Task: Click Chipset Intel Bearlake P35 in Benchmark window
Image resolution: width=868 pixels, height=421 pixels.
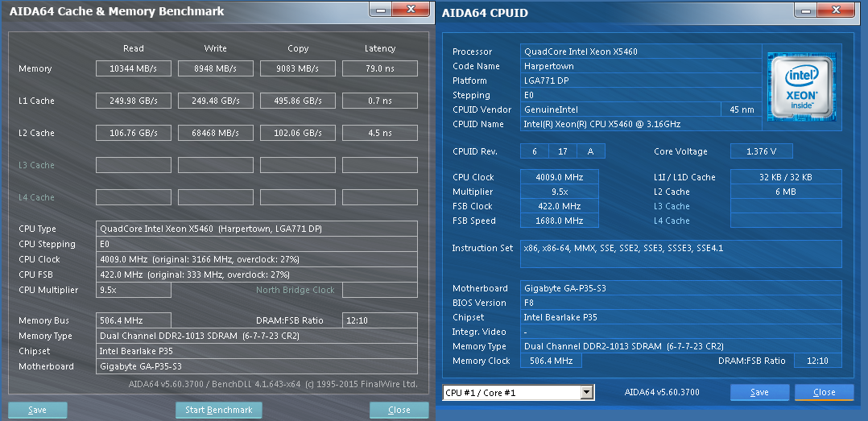Action: coord(257,351)
